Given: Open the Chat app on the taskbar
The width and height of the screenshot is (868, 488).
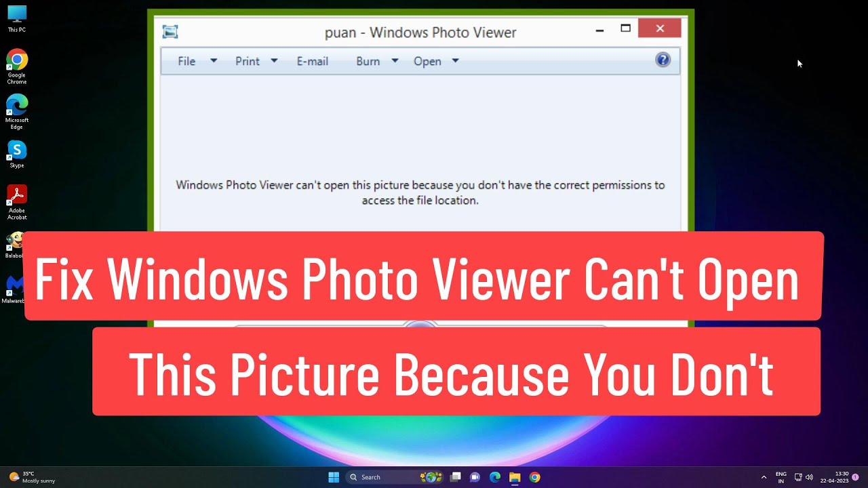Looking at the screenshot, I should pos(475,477).
